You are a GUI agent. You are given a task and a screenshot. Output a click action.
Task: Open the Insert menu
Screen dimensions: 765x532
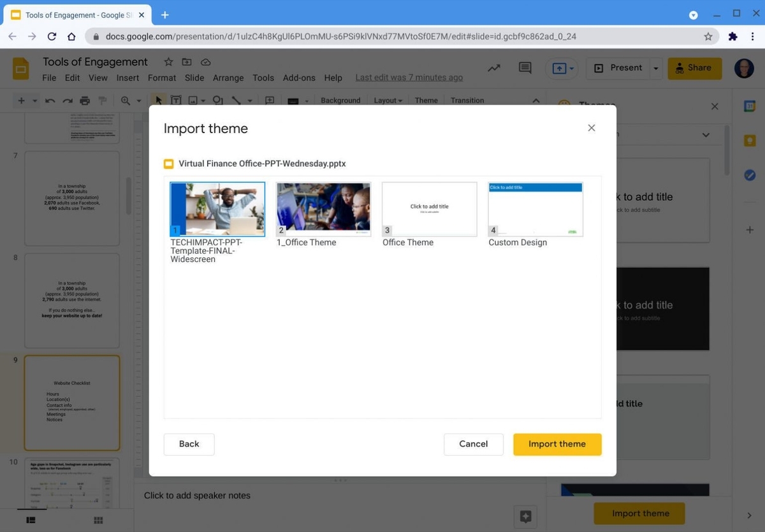pyautogui.click(x=127, y=77)
